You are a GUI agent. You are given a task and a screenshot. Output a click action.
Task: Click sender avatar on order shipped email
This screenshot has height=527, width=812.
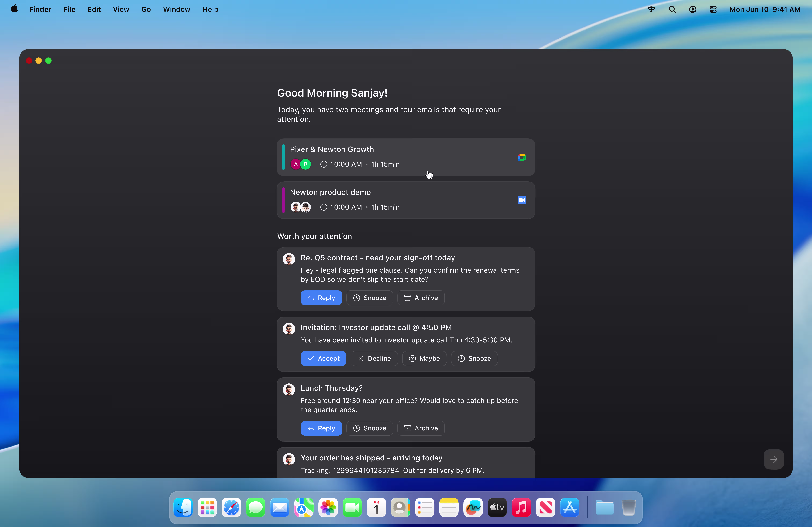coord(289,459)
